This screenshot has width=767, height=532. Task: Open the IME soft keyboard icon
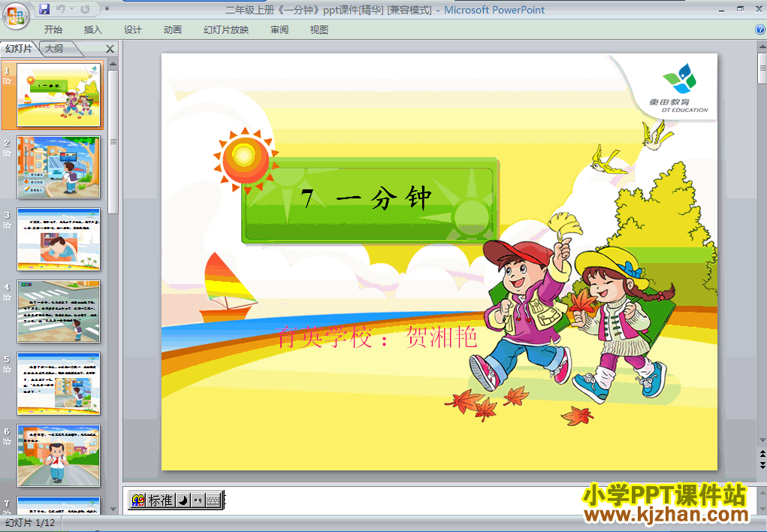click(x=213, y=500)
